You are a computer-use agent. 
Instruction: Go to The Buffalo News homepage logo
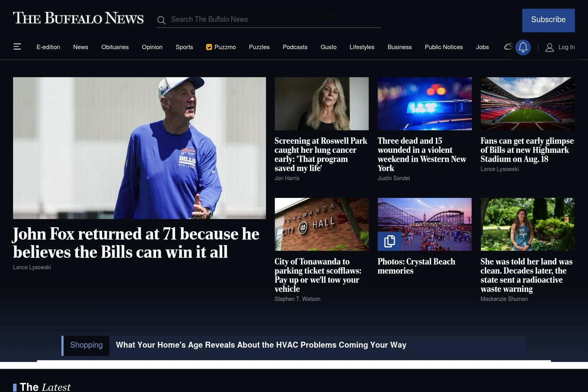(78, 18)
